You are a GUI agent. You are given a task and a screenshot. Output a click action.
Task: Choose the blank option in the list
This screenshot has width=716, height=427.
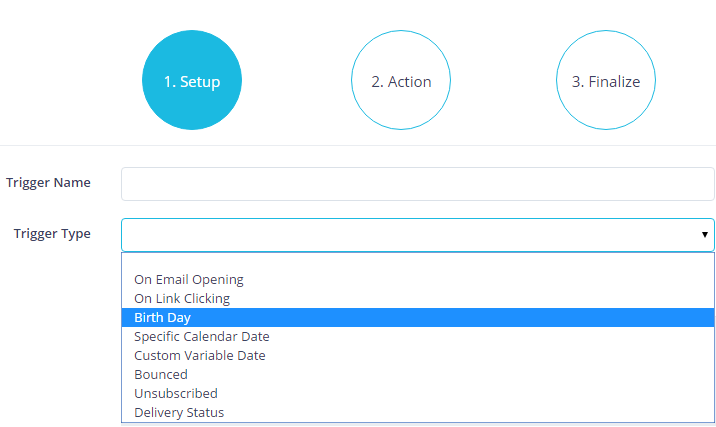(x=417, y=263)
